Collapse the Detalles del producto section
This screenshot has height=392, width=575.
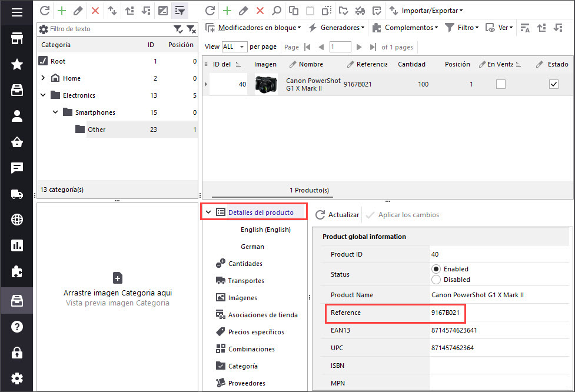(208, 212)
